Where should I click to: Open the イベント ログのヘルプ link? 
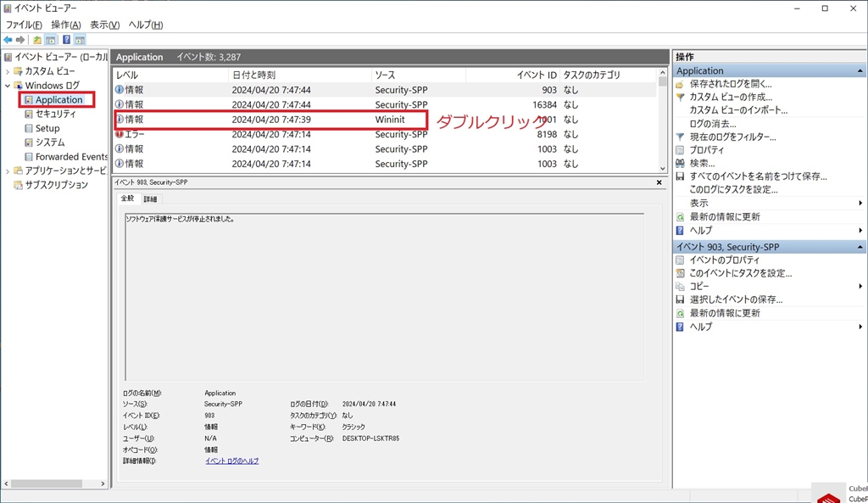[x=232, y=461]
